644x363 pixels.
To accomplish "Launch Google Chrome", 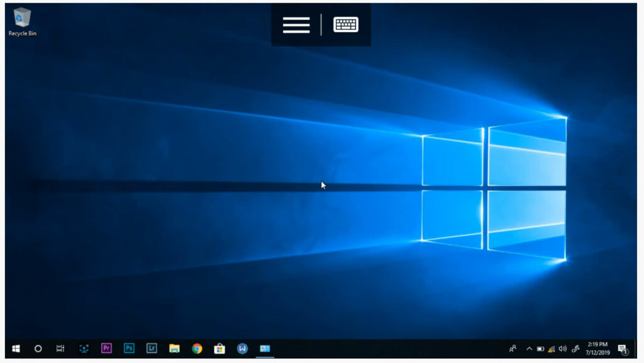I will [x=196, y=348].
